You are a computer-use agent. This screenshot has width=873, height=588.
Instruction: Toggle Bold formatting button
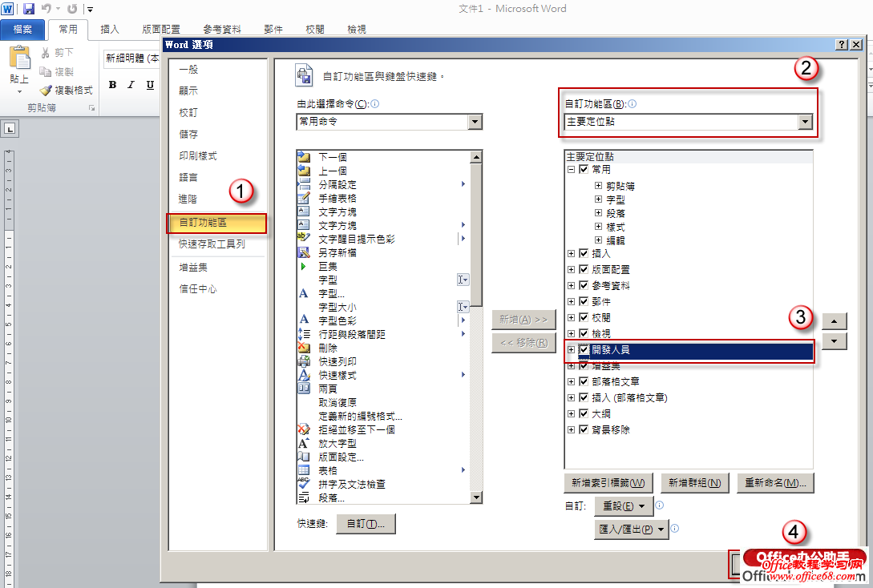[112, 85]
